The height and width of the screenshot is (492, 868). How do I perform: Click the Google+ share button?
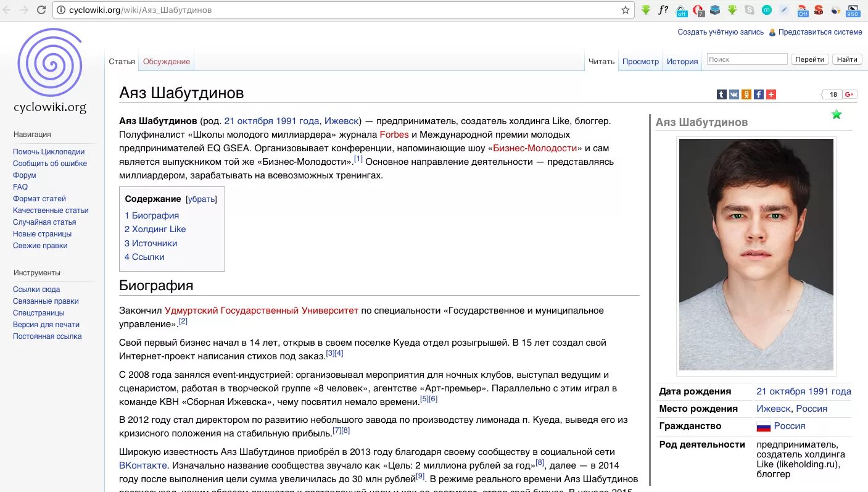849,94
